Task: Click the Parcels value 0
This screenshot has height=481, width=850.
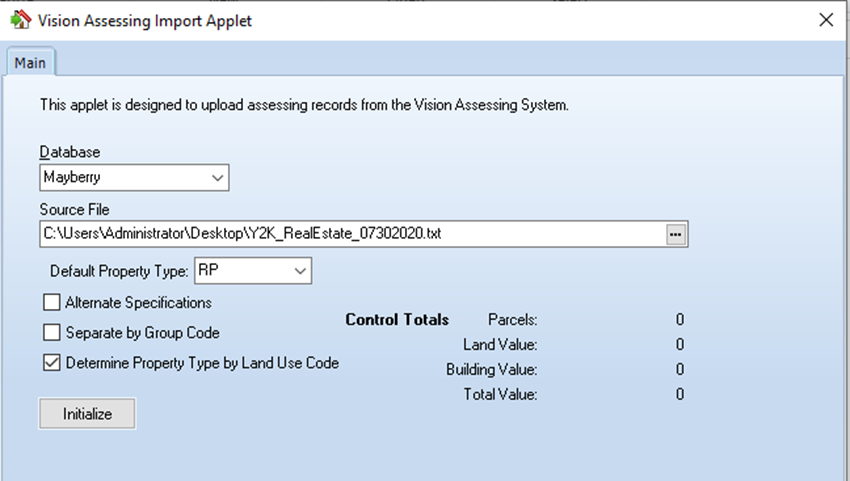Action: 680,319
